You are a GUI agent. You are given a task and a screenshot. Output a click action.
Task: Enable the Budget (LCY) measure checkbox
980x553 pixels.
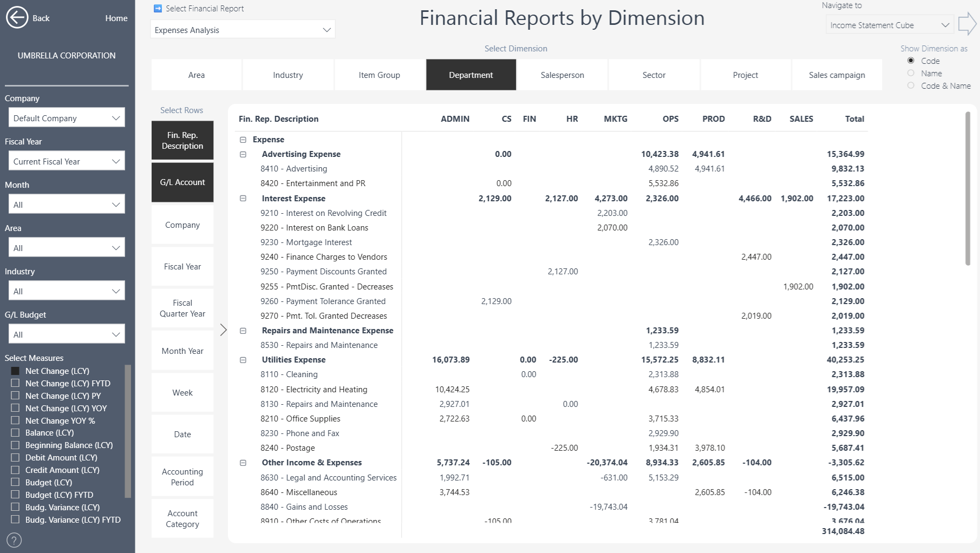coord(15,482)
